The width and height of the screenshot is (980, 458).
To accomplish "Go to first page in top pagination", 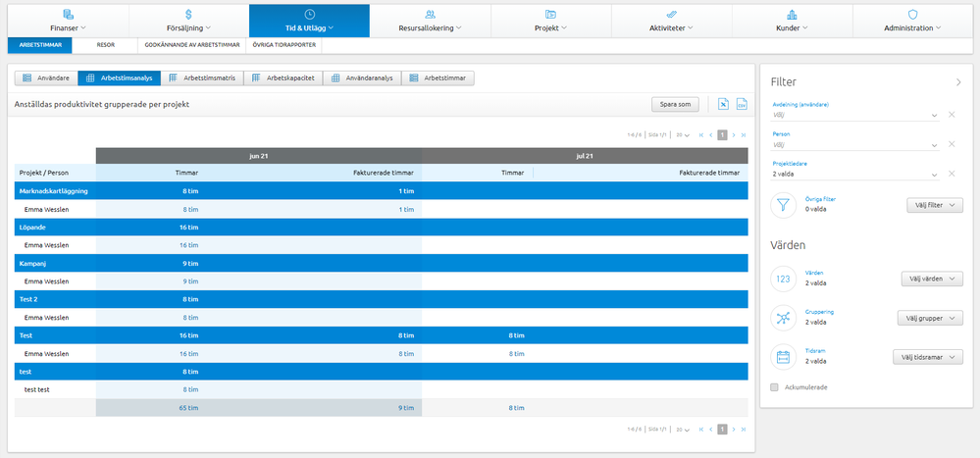I will pyautogui.click(x=701, y=135).
